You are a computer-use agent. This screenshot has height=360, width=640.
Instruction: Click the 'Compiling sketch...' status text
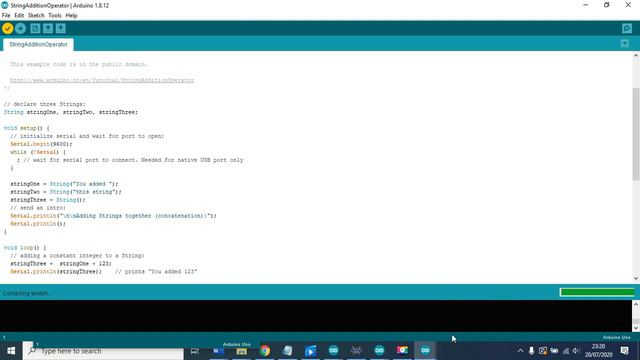[x=25, y=293]
